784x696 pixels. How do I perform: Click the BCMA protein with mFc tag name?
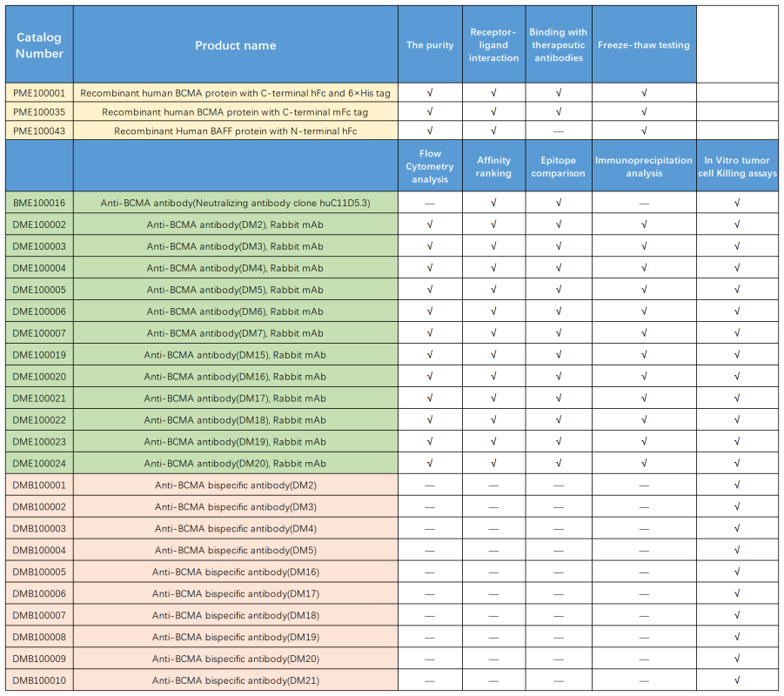click(235, 112)
